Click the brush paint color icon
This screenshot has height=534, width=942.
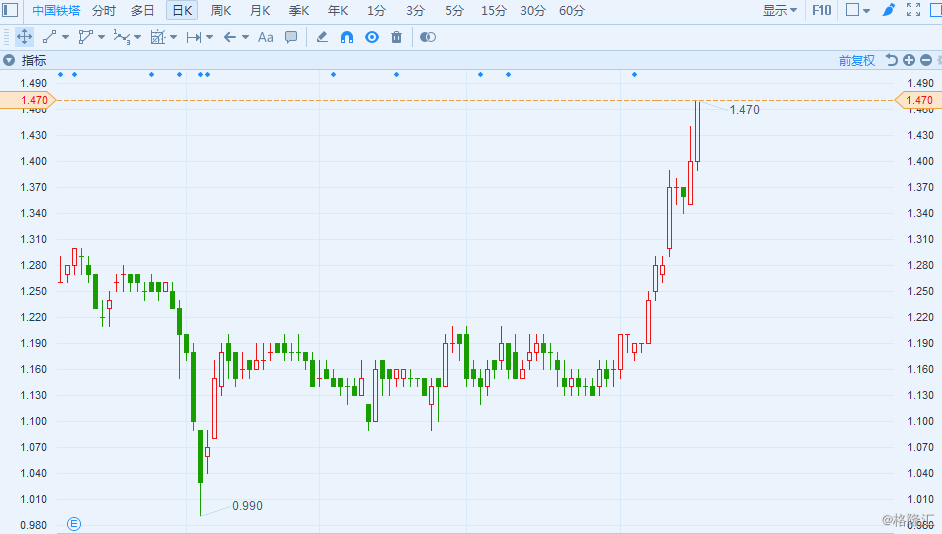click(889, 10)
